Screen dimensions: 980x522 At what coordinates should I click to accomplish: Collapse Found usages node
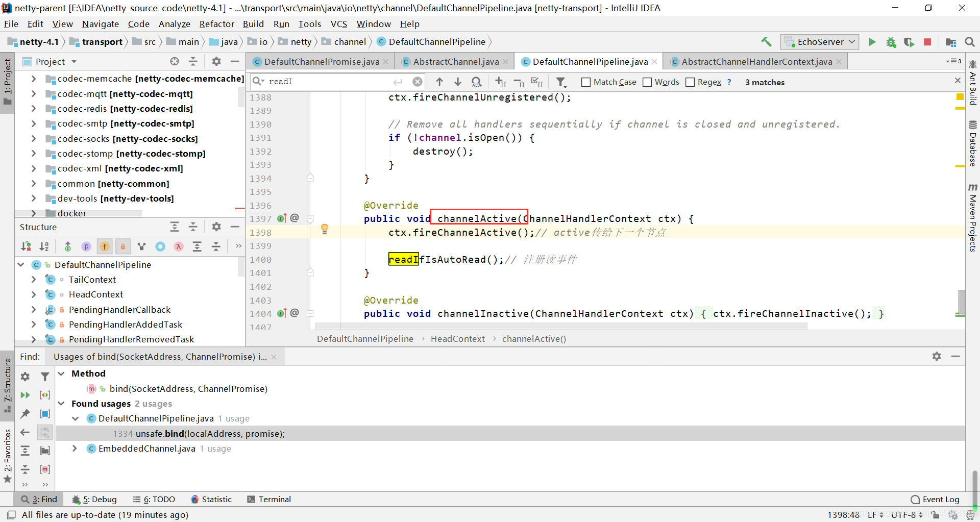(61, 404)
